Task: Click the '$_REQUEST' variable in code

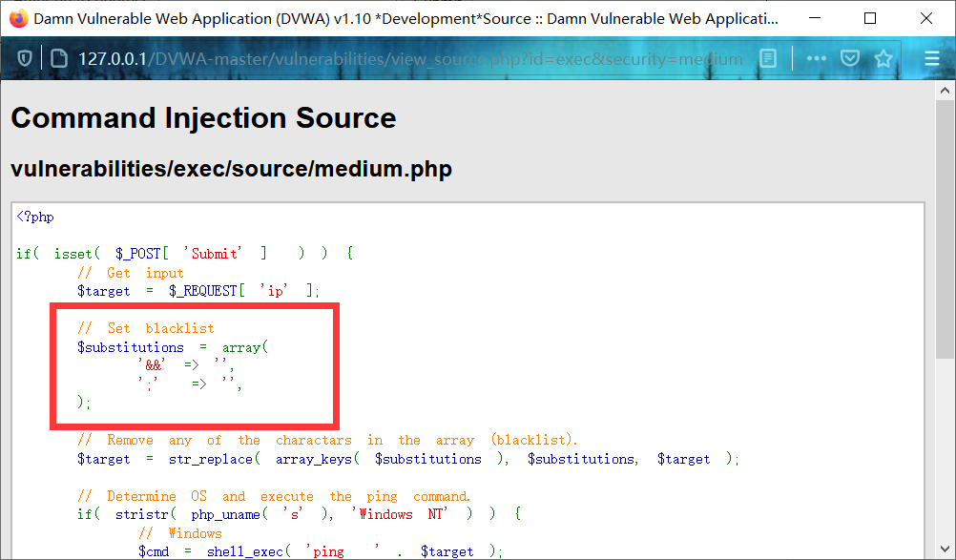Action: (203, 291)
